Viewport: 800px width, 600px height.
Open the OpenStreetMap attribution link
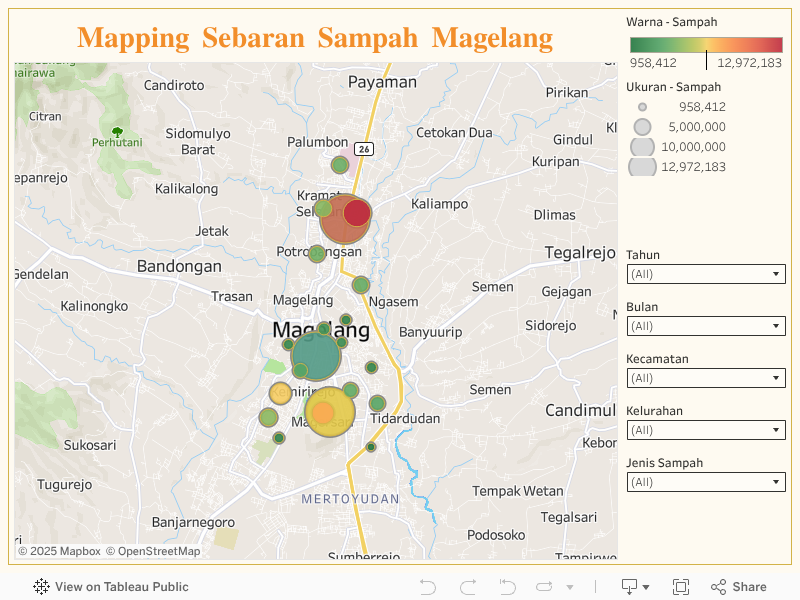[x=153, y=551]
